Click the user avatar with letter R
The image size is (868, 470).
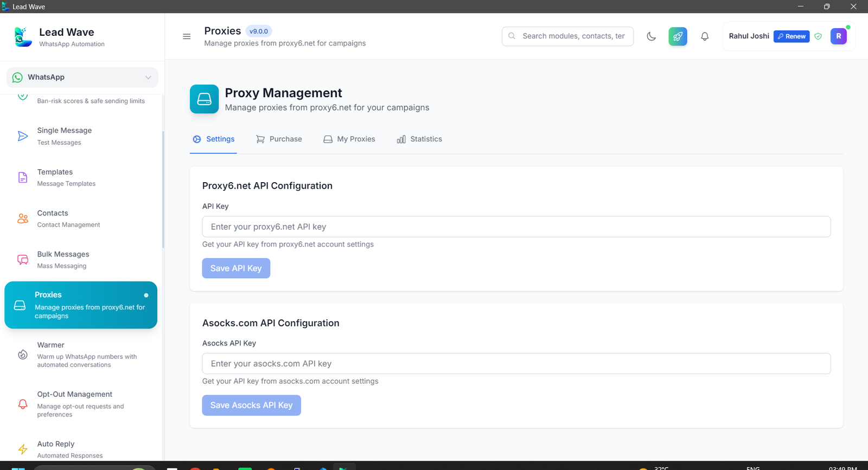click(x=839, y=36)
